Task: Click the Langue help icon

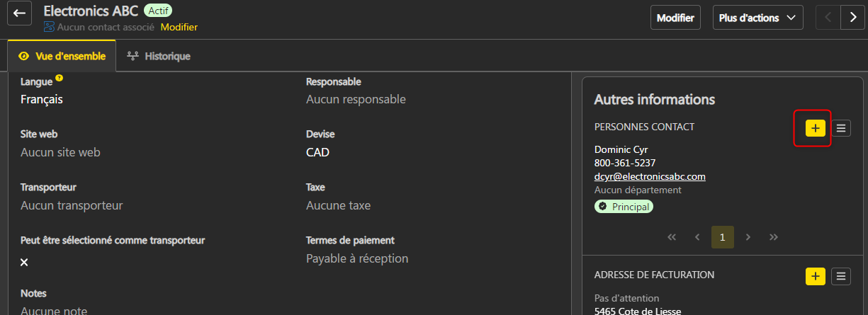Action: coord(60,79)
